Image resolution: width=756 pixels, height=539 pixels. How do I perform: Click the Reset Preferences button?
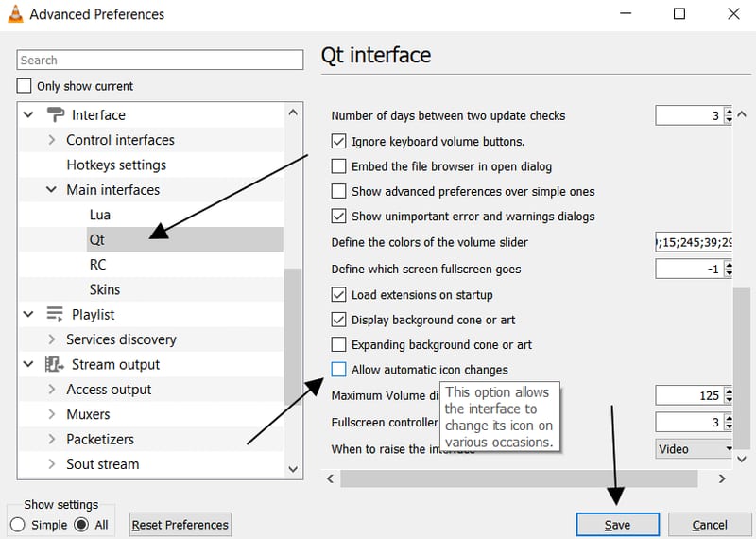180,525
